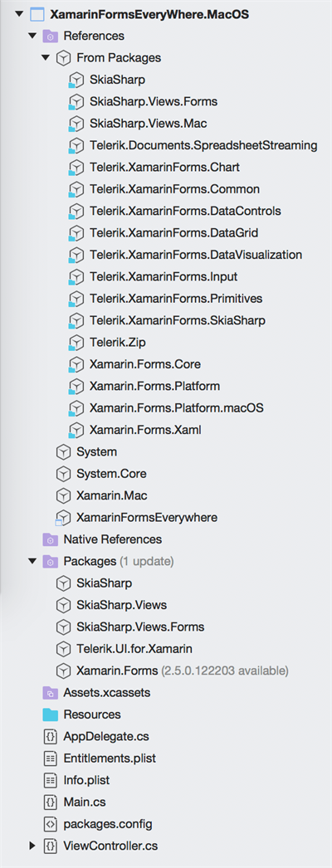The image size is (332, 868).
Task: Click the blue Resources folder icon
Action: click(51, 715)
